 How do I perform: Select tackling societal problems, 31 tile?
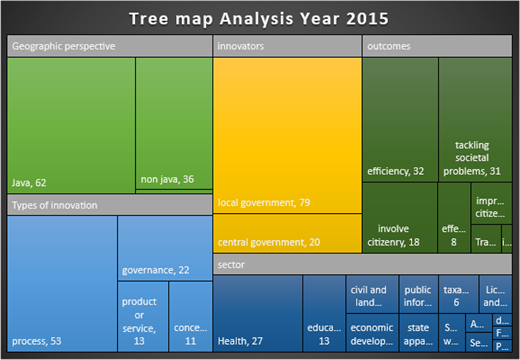(475, 120)
